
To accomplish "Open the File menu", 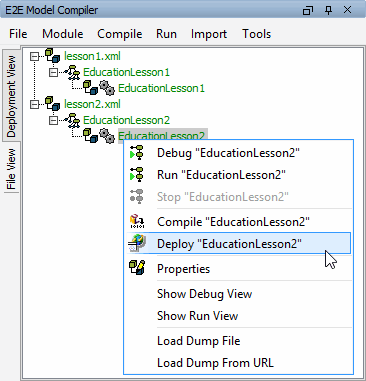I will tap(18, 34).
